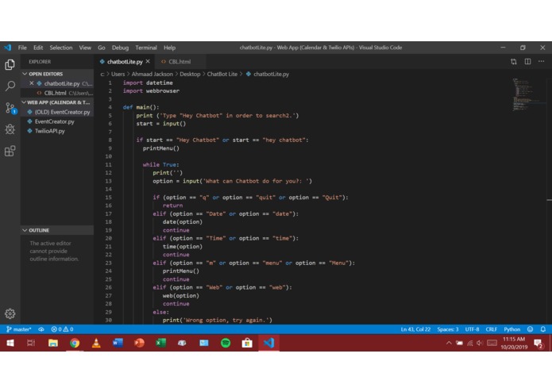Open the View menu

(x=85, y=48)
